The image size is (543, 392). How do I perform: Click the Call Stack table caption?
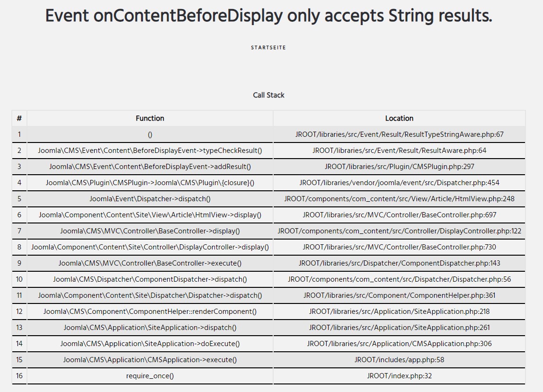268,95
